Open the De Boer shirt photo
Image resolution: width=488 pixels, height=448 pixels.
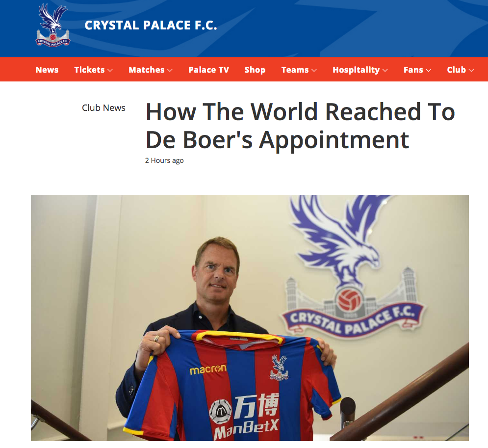point(250,318)
